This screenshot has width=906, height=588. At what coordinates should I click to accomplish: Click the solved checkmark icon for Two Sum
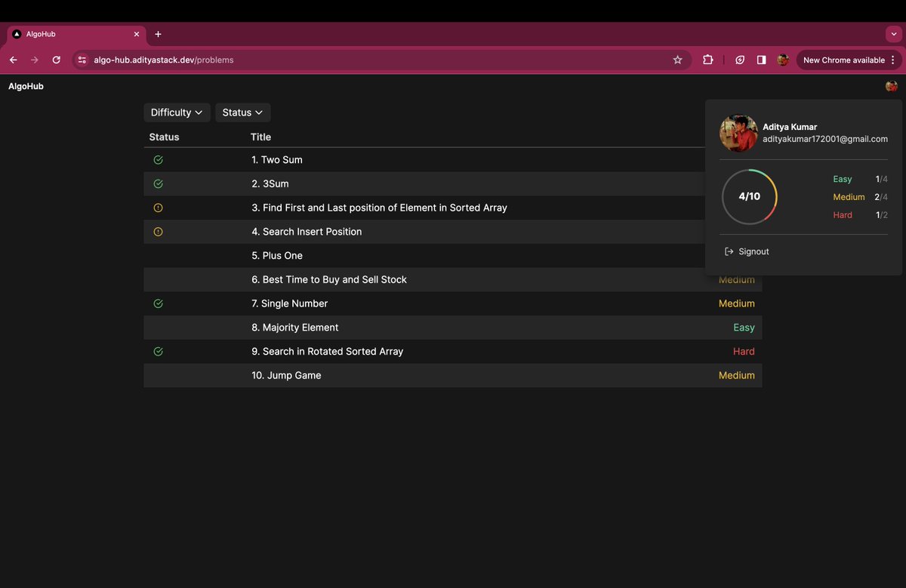point(158,160)
